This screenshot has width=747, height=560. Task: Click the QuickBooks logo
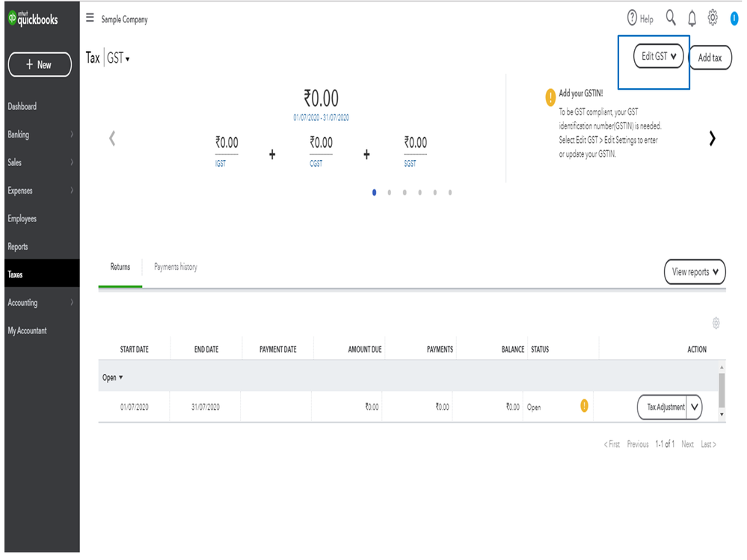pyautogui.click(x=33, y=19)
